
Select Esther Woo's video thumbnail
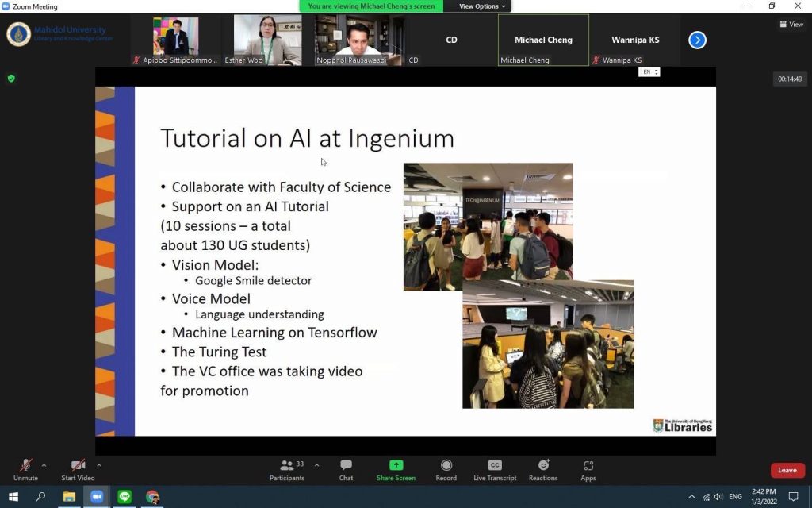click(x=267, y=40)
